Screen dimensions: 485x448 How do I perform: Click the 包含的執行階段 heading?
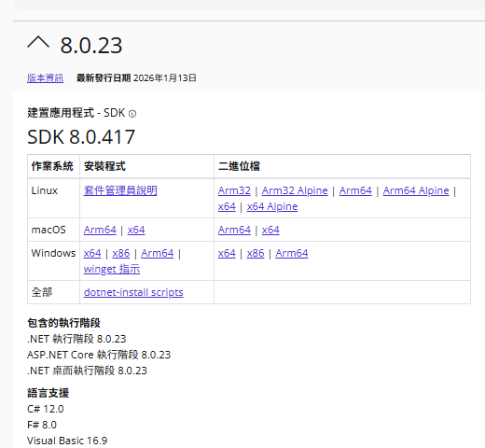(x=63, y=323)
